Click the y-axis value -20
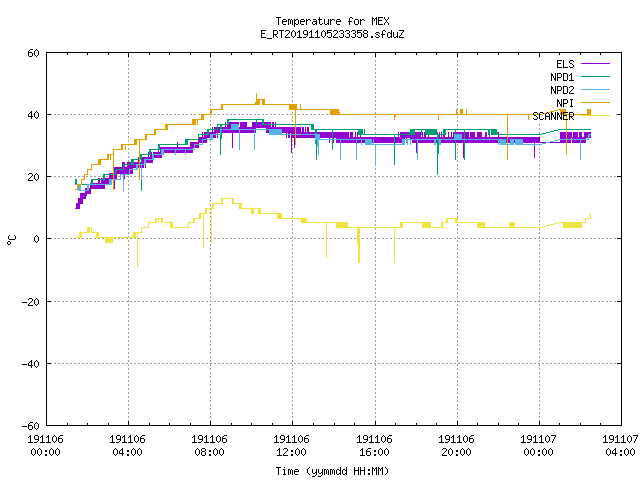Screen dimensions: 640x480 point(31,302)
